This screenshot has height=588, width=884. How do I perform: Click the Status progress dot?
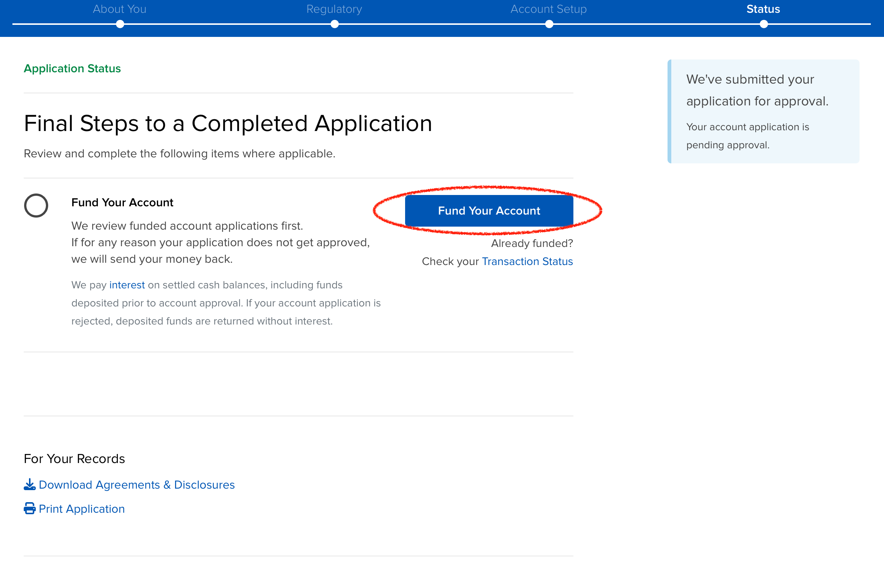point(764,24)
